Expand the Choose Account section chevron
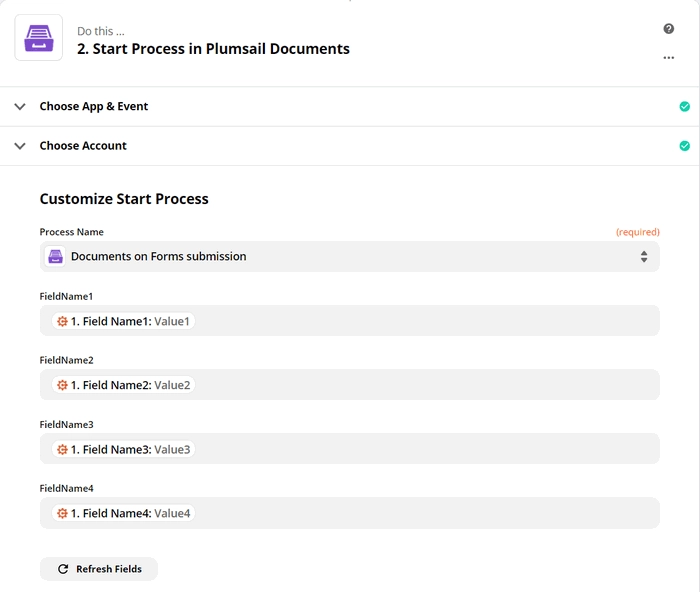The image size is (700, 592). 20,146
